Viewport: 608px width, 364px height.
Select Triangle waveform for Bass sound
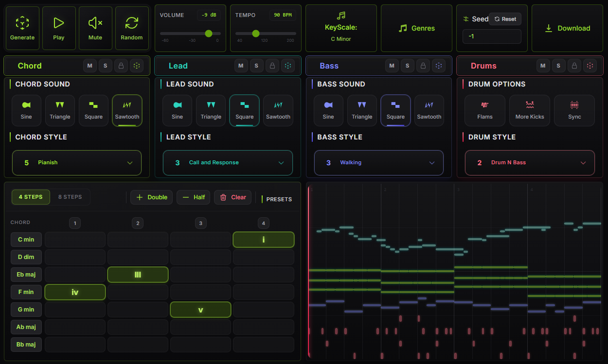pyautogui.click(x=362, y=110)
